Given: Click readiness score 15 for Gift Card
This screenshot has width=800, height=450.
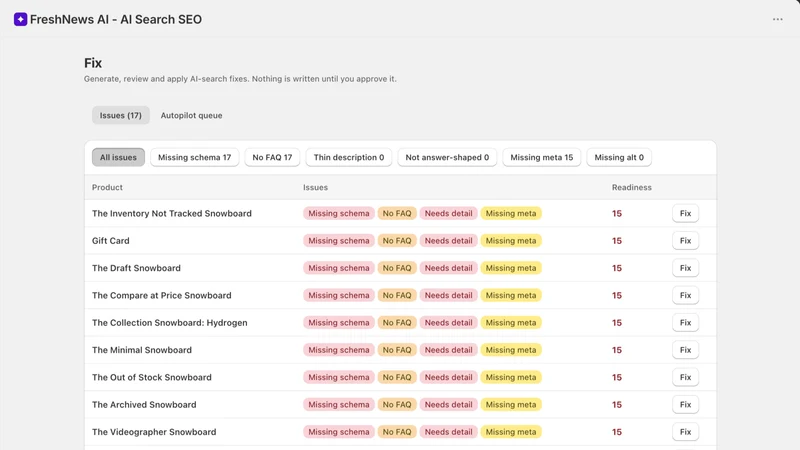Looking at the screenshot, I should tap(617, 241).
